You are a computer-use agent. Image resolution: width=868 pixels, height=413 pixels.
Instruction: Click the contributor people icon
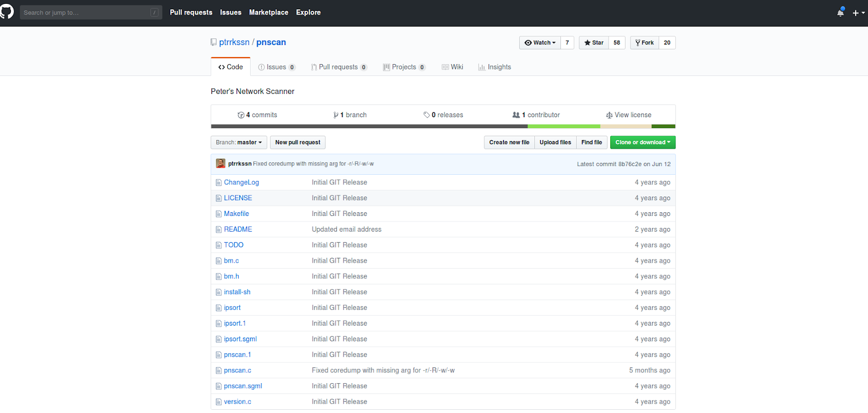516,115
